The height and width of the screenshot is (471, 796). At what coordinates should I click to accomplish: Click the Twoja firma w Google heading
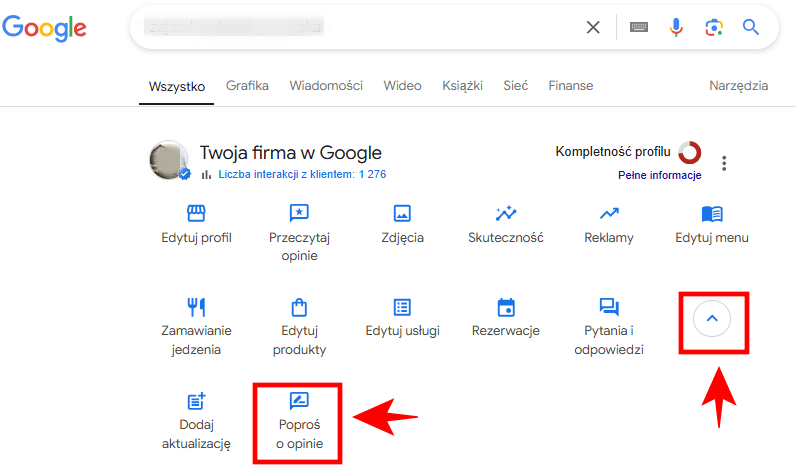(290, 152)
